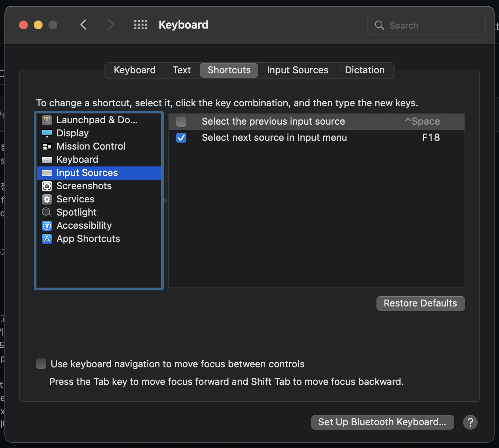Click the Restore Defaults button
Viewport: 499px width, 448px height.
[420, 303]
